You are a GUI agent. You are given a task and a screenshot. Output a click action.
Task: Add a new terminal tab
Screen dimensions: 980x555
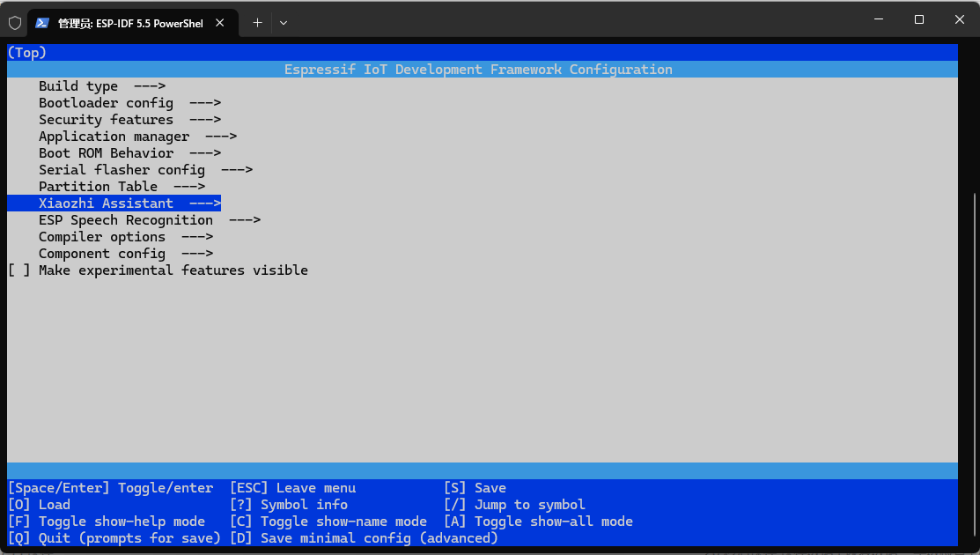257,23
